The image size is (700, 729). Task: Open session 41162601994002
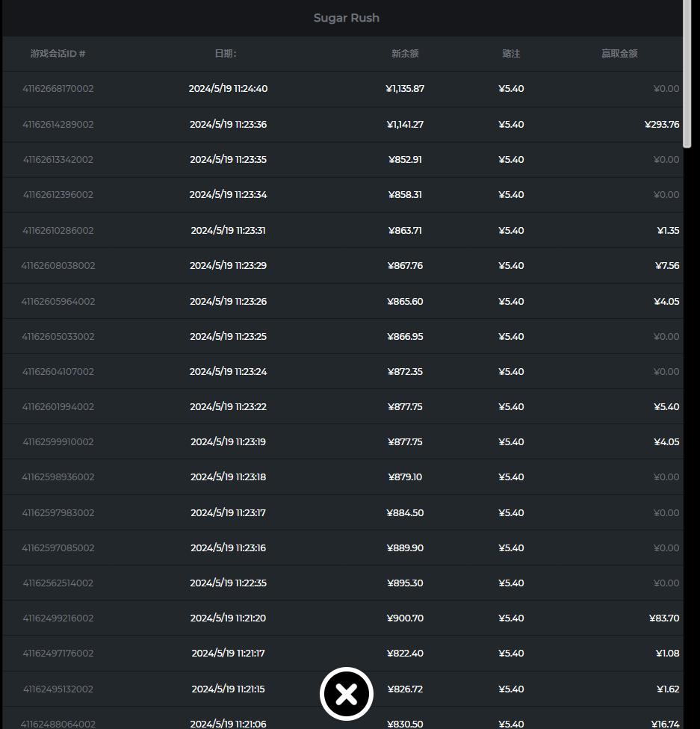[58, 406]
